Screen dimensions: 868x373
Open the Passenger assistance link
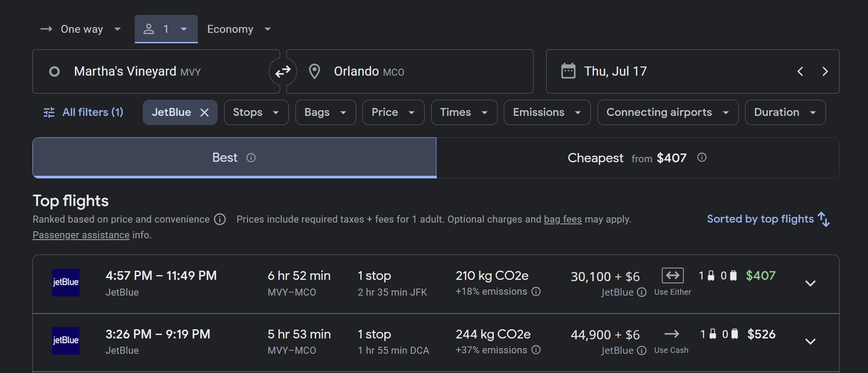[x=81, y=235]
